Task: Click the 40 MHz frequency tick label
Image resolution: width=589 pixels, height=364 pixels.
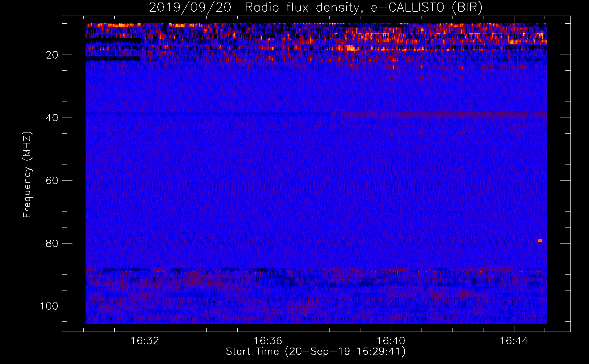Action: (x=52, y=118)
